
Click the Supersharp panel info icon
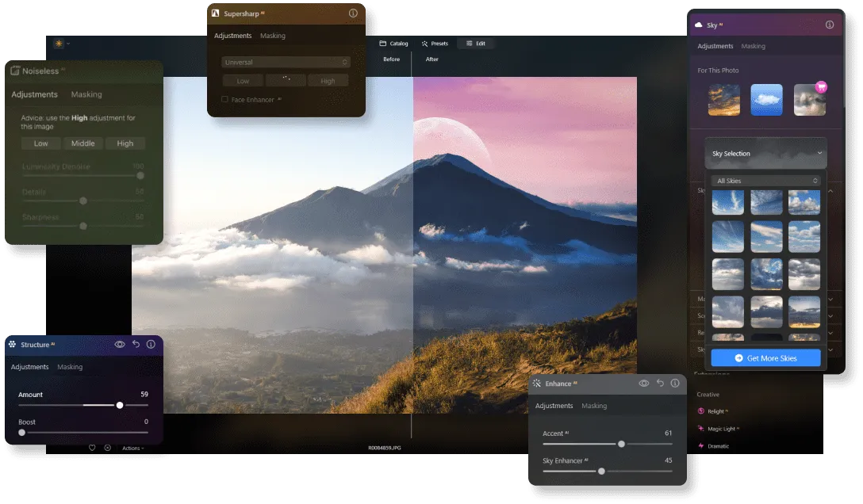[x=353, y=13]
